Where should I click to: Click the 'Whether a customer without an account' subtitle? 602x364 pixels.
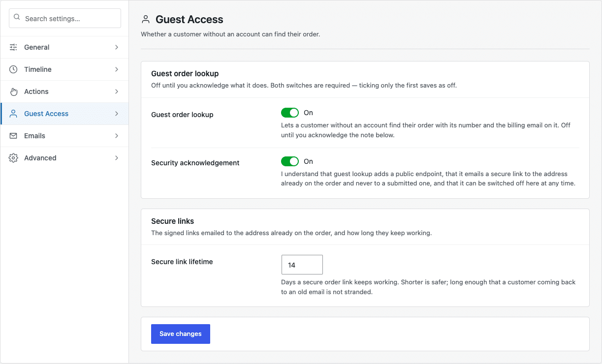click(x=230, y=34)
